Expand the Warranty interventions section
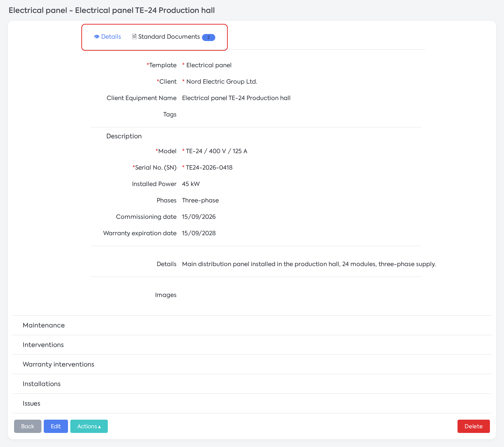This screenshot has width=504, height=447. pos(252,364)
